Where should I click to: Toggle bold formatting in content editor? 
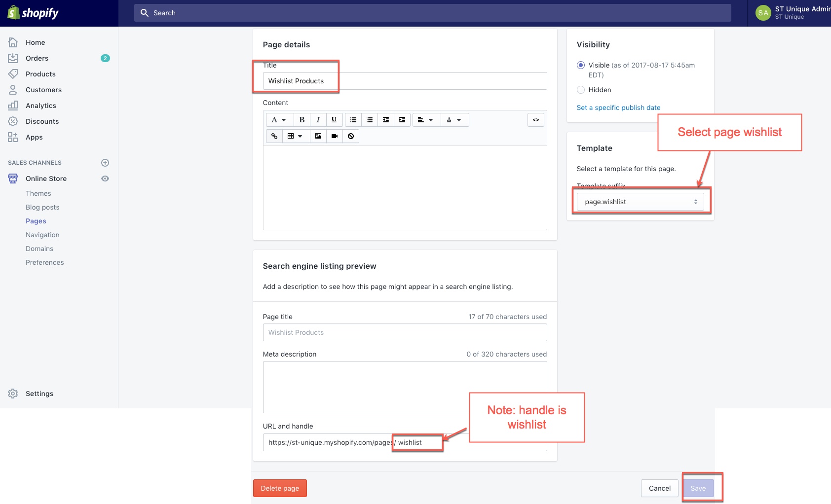[302, 120]
